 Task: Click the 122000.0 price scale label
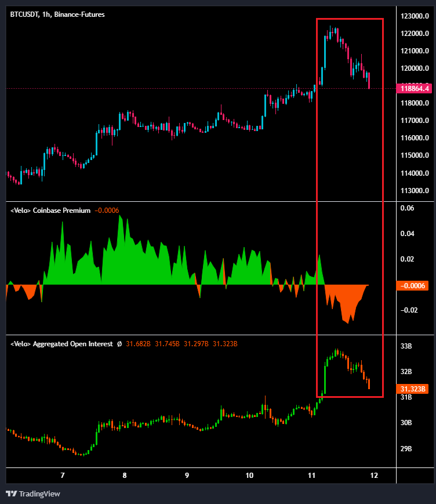[415, 34]
